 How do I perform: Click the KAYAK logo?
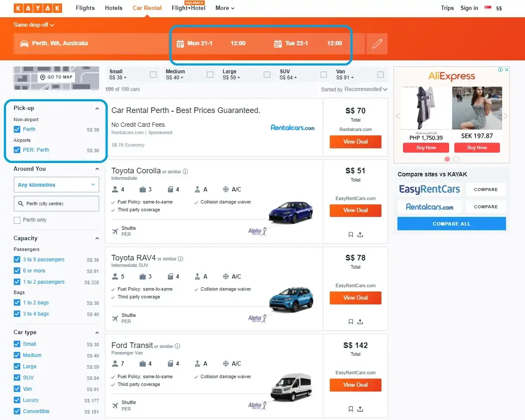[38, 8]
